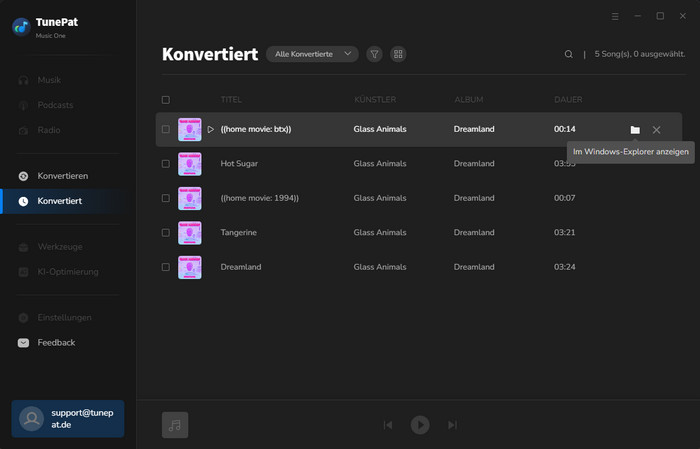Click the ((home movie: 1994)) album thumbnail
This screenshot has width=700, height=449.
click(x=190, y=198)
